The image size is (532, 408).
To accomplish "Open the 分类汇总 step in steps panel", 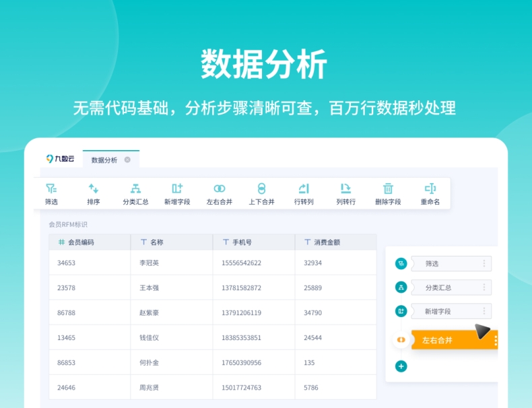I will (451, 287).
